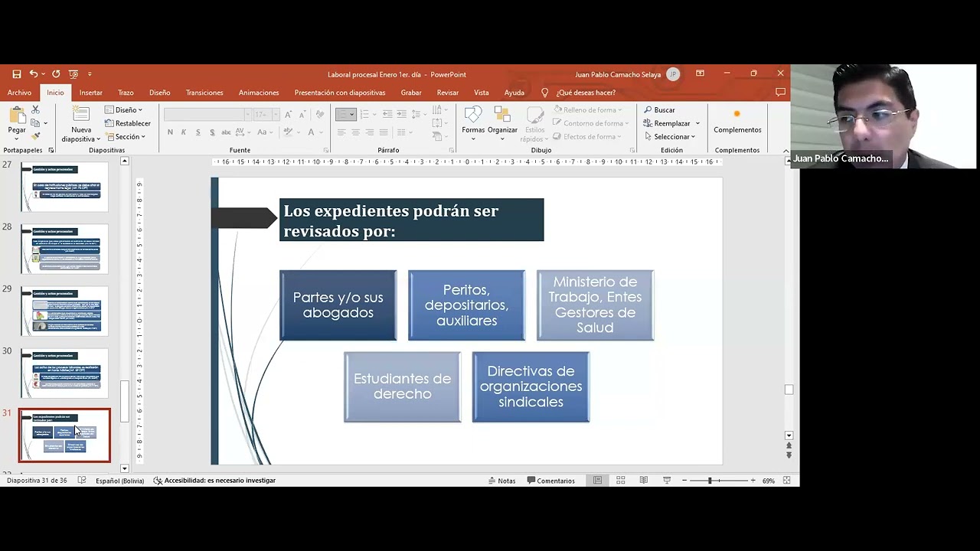Click the Buscar find button

click(659, 110)
